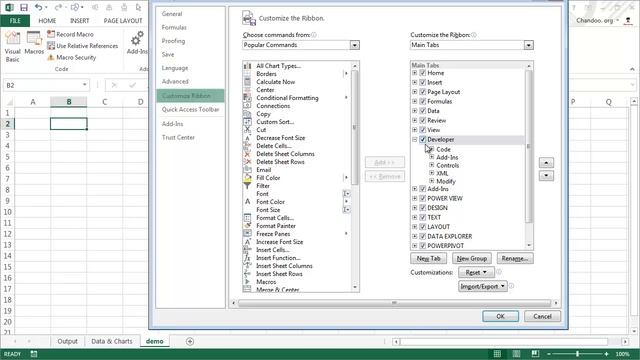Click the Save icon in quick access toolbar
This screenshot has width=640, height=360.
(x=24, y=7)
